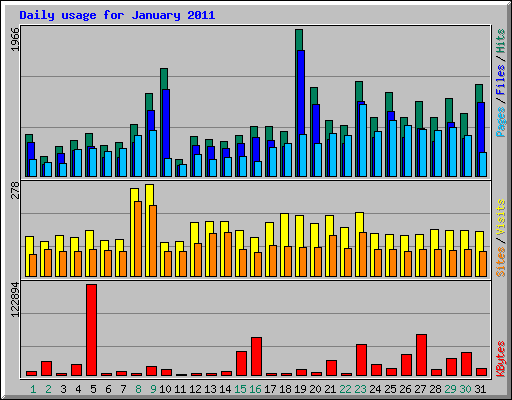Click day 15 on the x-axis
The width and height of the screenshot is (512, 400).
point(240,389)
